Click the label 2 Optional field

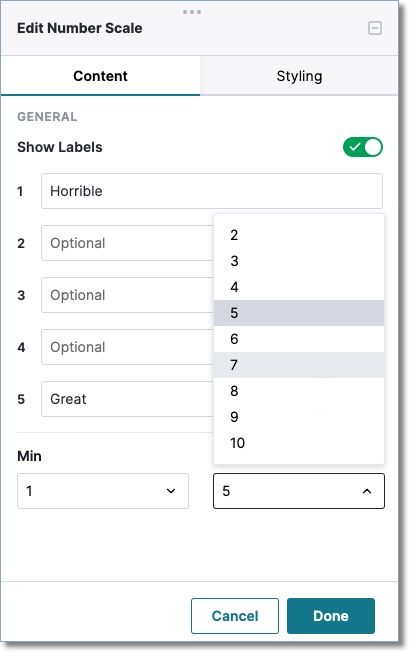point(127,243)
